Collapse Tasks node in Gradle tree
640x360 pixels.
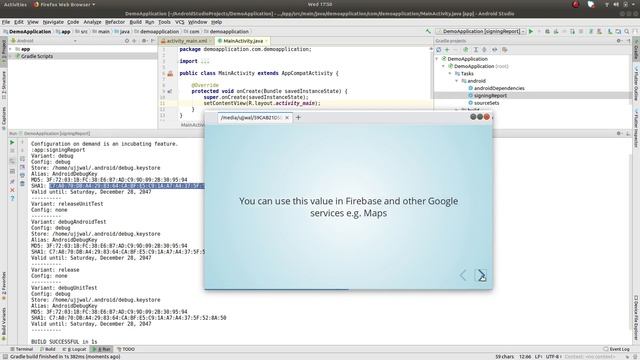click(450, 73)
